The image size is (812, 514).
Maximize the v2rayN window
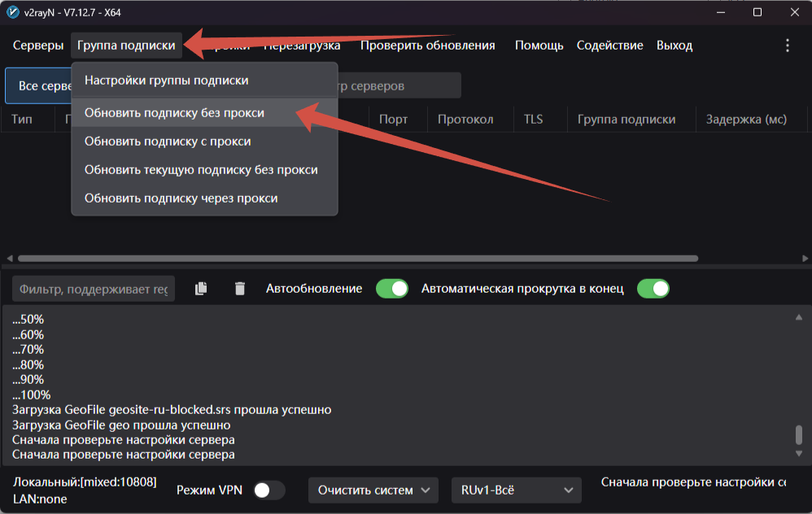click(x=757, y=12)
